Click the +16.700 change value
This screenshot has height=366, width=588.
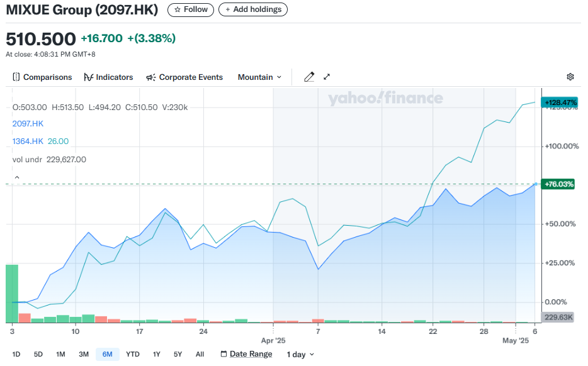[101, 38]
